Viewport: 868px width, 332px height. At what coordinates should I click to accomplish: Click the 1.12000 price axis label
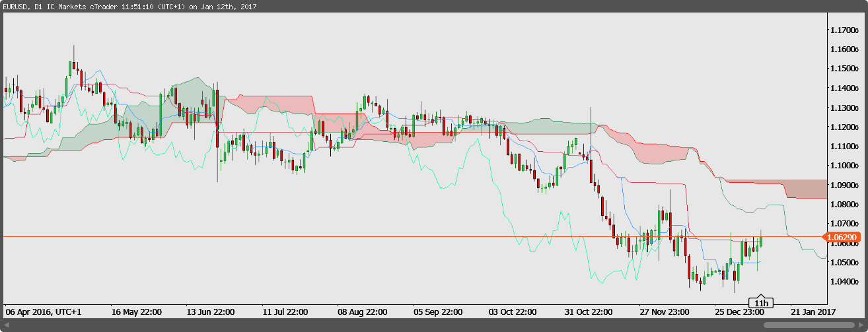click(846, 127)
